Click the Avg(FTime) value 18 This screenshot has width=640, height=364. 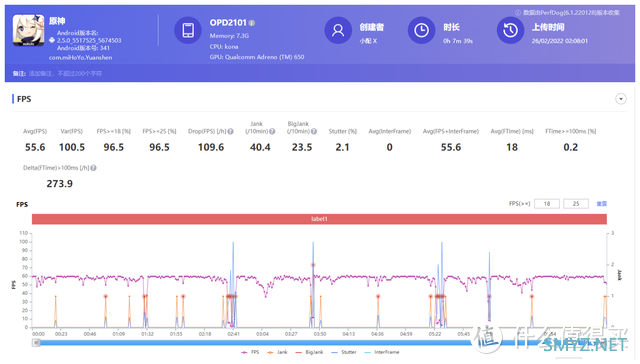[x=512, y=147]
